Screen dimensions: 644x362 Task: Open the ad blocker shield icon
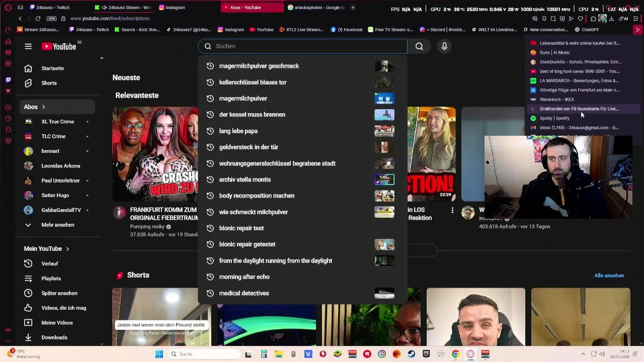point(562,19)
